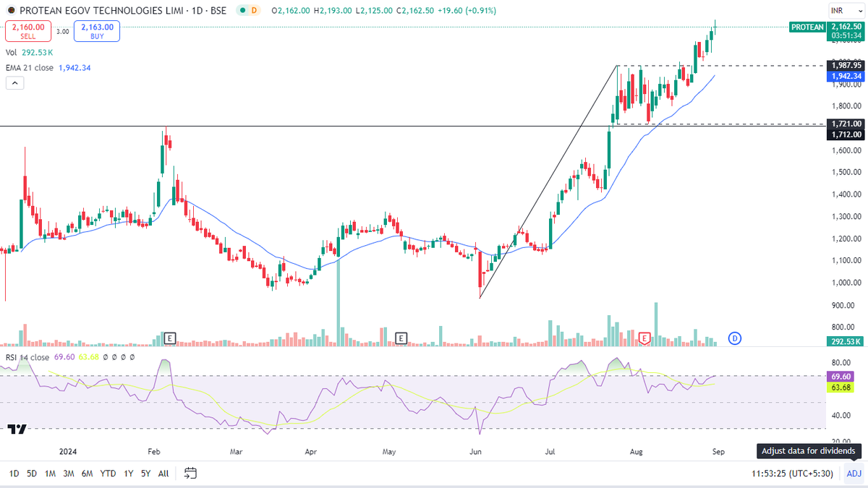
Task: Click the February earnings E marker
Action: click(x=170, y=338)
